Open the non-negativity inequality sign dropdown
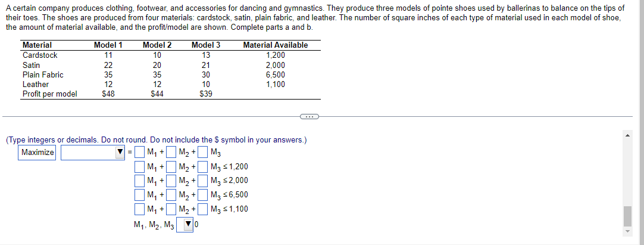 (x=185, y=225)
